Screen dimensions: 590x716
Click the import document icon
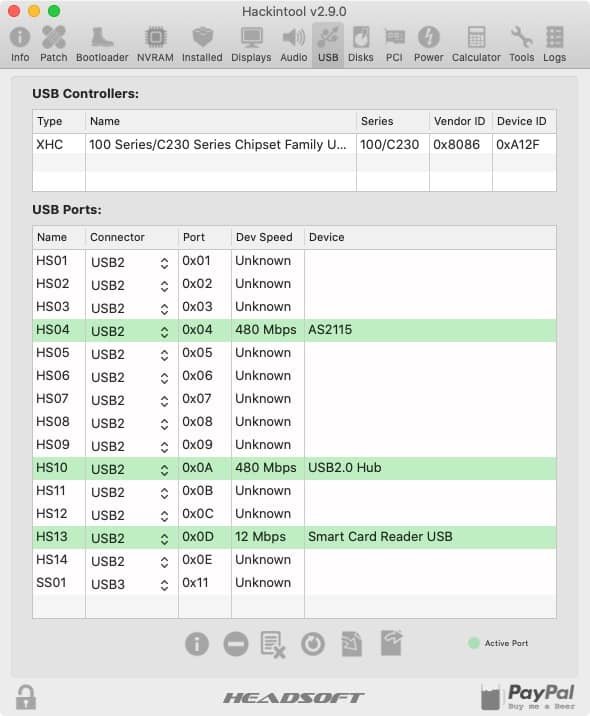[352, 643]
